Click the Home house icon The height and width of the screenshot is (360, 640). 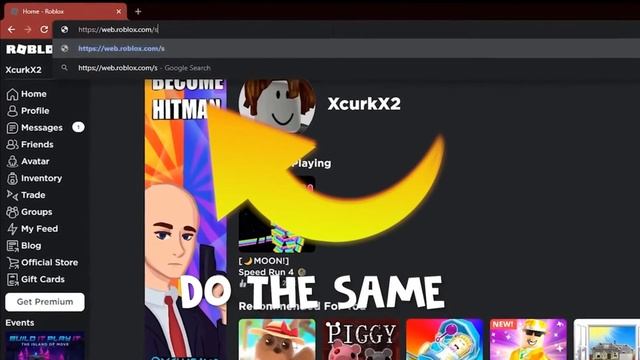(12, 94)
